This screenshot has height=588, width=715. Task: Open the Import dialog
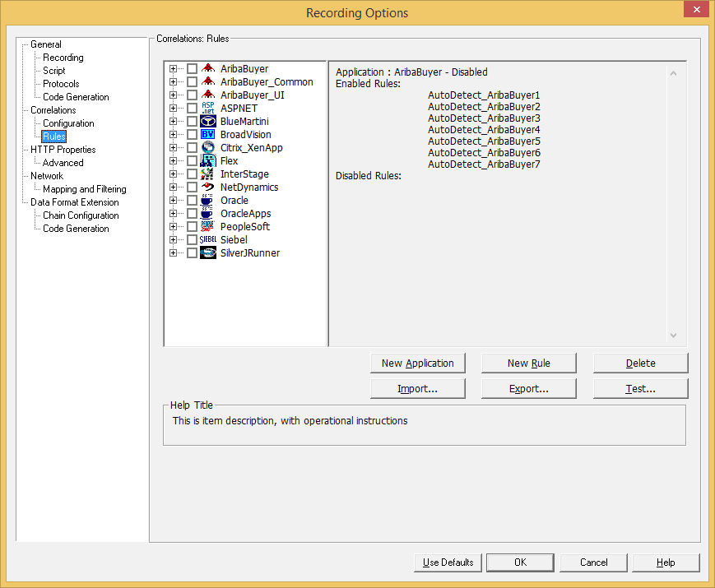coord(418,389)
